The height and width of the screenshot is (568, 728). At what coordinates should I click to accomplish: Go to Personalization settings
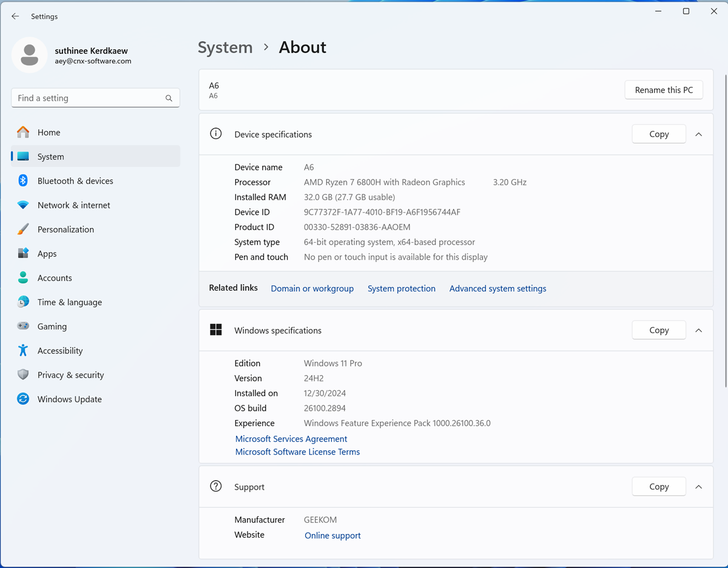click(x=96, y=229)
